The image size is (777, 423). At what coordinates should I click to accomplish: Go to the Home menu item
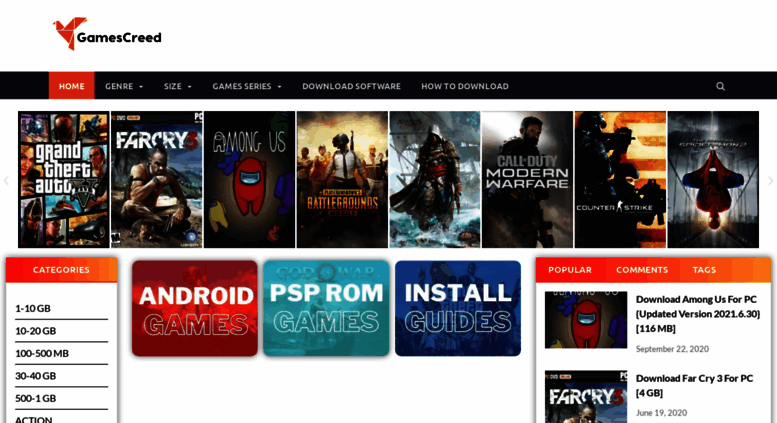coord(71,86)
